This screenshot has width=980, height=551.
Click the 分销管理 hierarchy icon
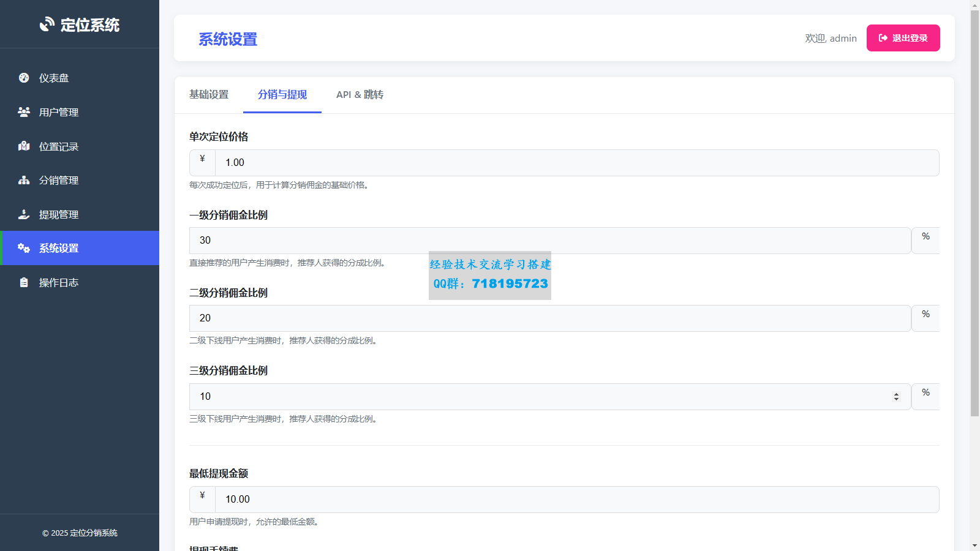[x=24, y=180]
